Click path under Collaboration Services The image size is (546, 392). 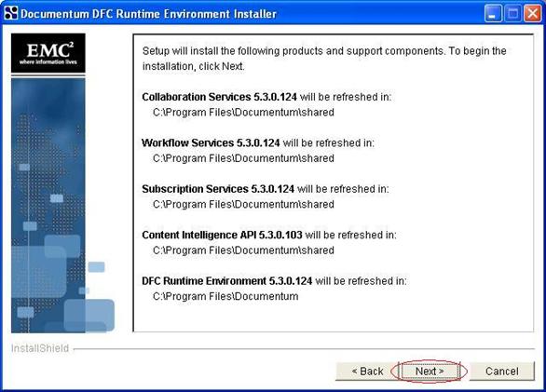click(x=243, y=112)
